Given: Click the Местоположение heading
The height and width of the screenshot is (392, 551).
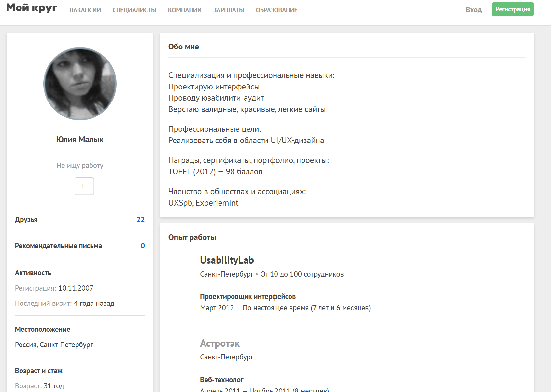Looking at the screenshot, I should 43,330.
